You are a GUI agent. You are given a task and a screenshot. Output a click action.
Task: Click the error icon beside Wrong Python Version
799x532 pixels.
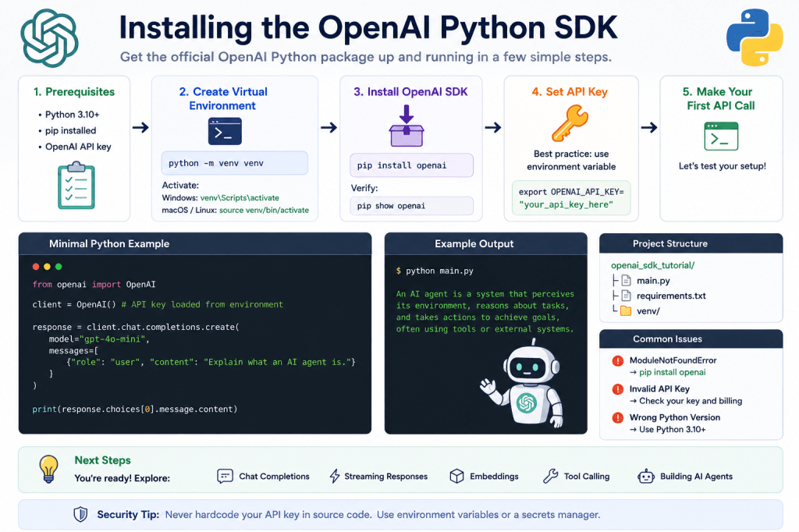[x=618, y=418]
